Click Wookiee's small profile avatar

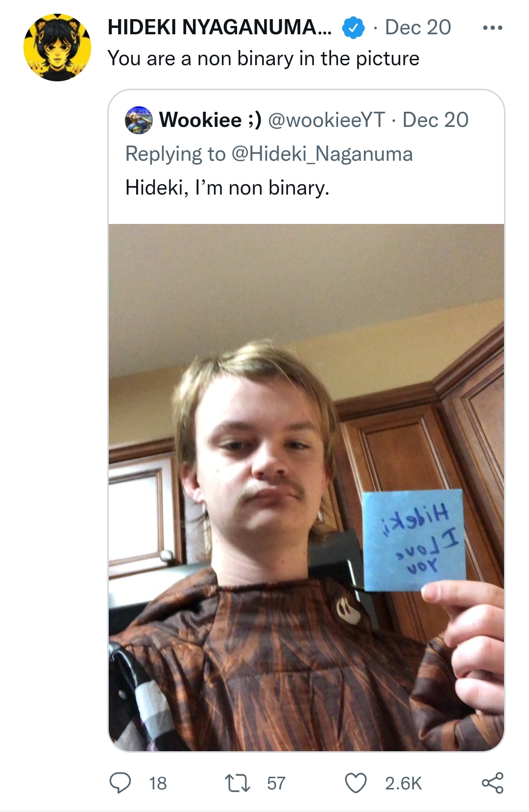click(x=139, y=120)
